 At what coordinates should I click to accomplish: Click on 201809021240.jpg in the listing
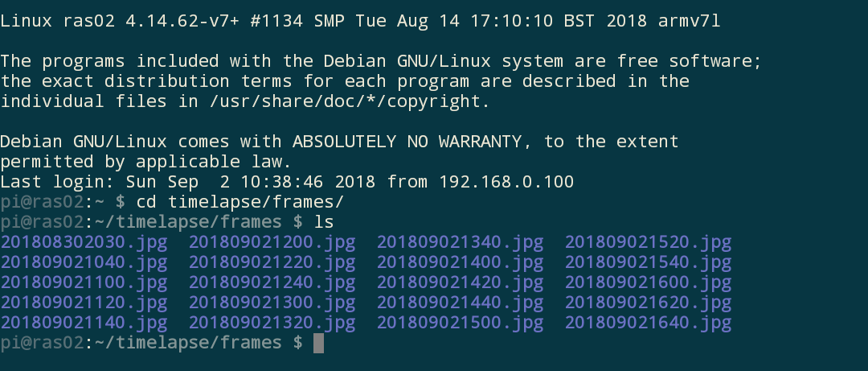point(272,282)
